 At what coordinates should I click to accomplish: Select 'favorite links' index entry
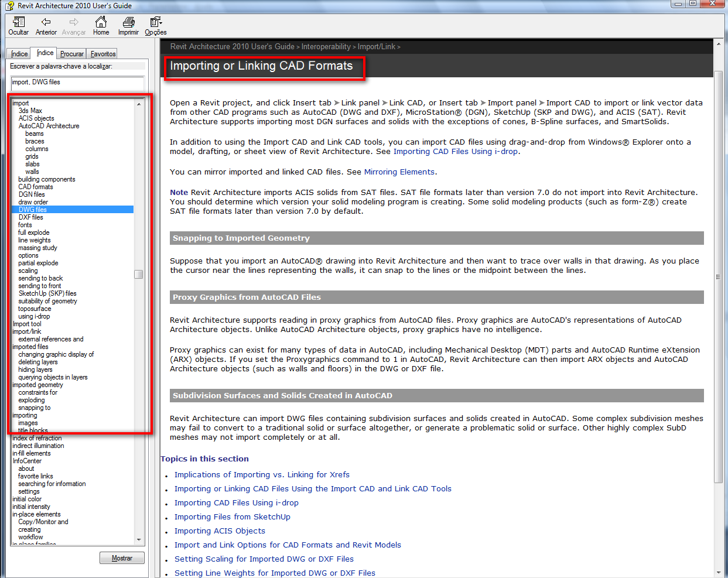tap(36, 476)
